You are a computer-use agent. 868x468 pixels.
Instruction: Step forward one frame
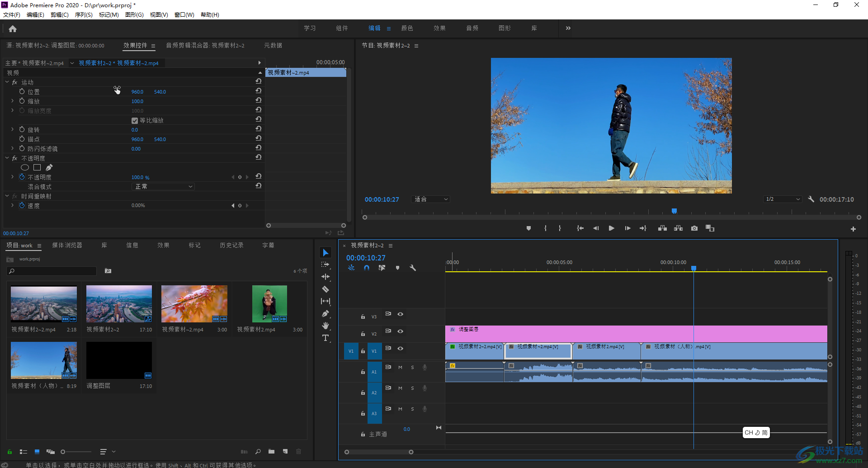coord(627,228)
